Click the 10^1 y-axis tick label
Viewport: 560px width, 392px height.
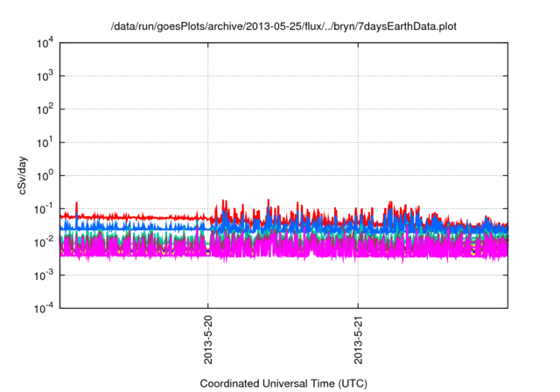[x=45, y=143]
